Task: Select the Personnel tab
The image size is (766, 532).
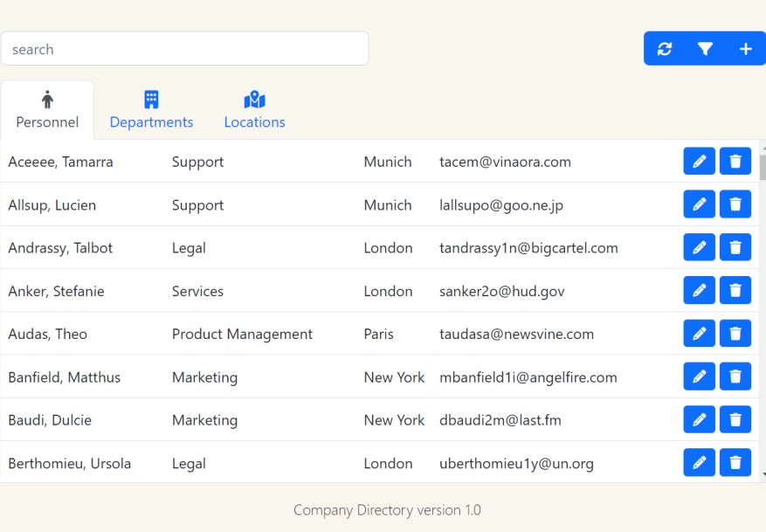Action: [47, 111]
